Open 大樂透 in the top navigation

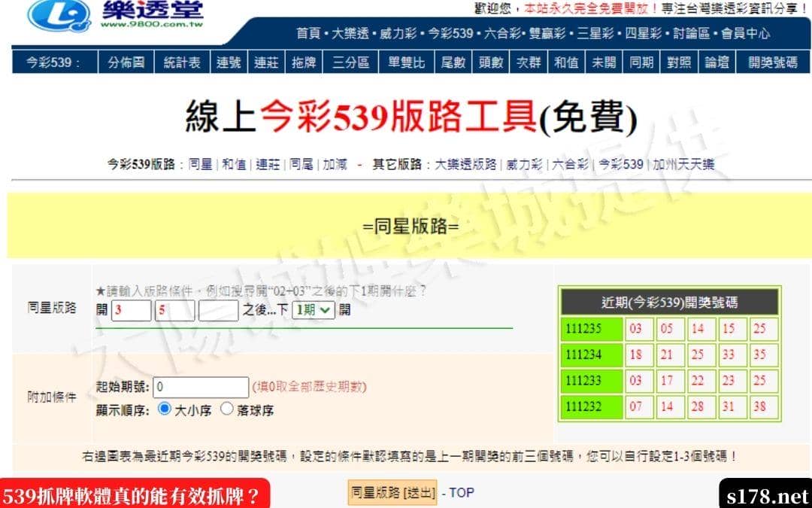click(x=350, y=34)
